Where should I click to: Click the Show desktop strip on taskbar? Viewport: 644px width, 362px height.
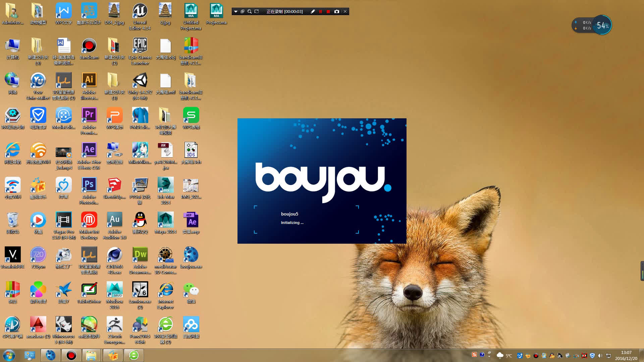pos(642,355)
